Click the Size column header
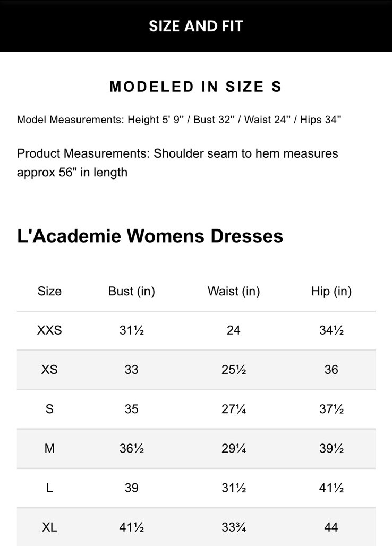392x546 pixels. (49, 291)
